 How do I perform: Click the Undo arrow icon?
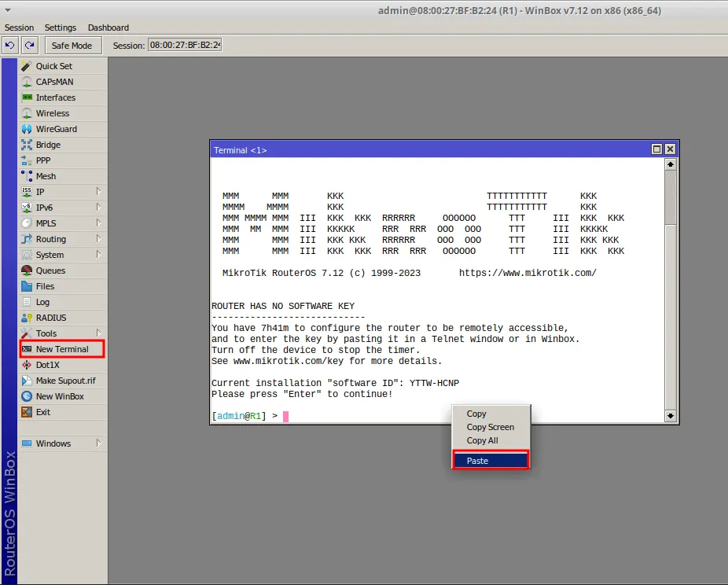coord(9,46)
